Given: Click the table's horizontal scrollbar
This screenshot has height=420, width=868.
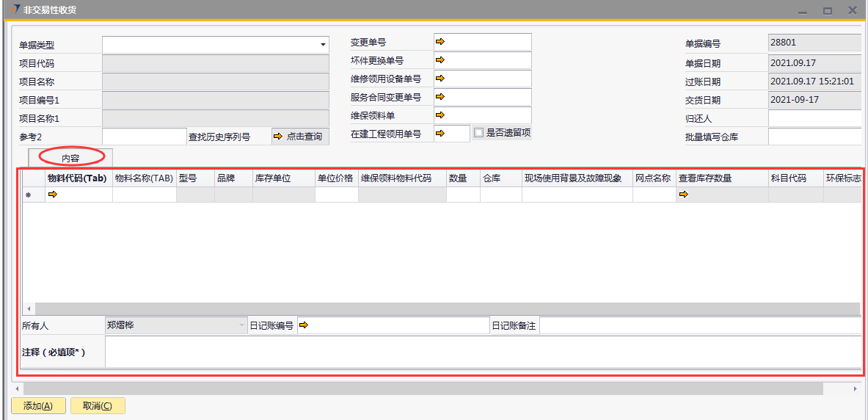Looking at the screenshot, I should (440, 309).
